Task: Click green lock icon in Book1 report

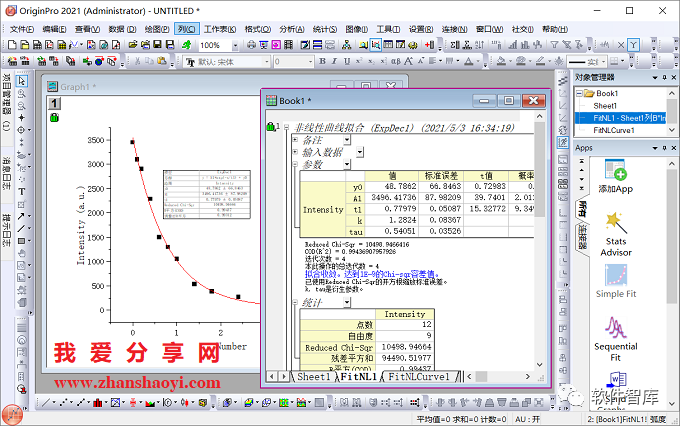Action: [271, 127]
